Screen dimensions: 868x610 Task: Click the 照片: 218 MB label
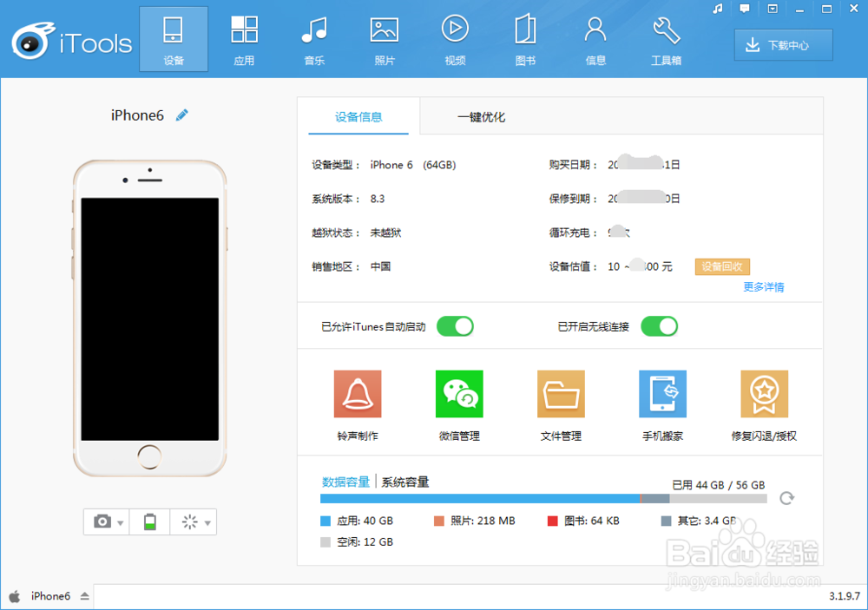pos(483,521)
